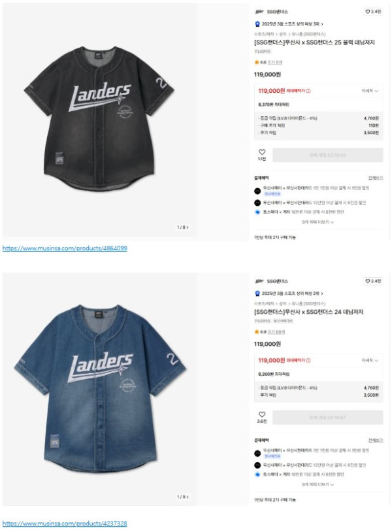The height and width of the screenshot is (532, 392).
Task: Click the blue ranking badge icon on bottom listing
Action: pos(257,293)
